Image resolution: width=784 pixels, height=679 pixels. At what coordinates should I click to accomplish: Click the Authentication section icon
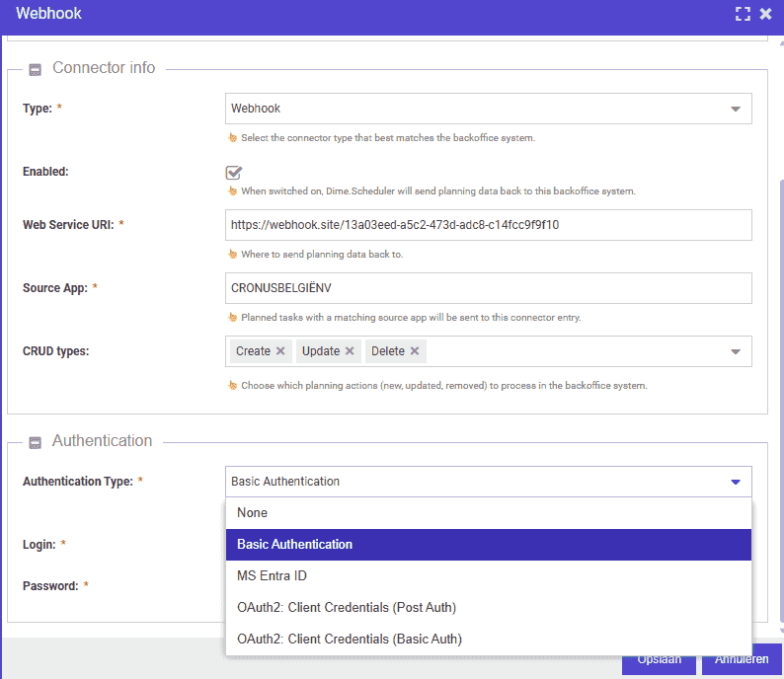35,443
